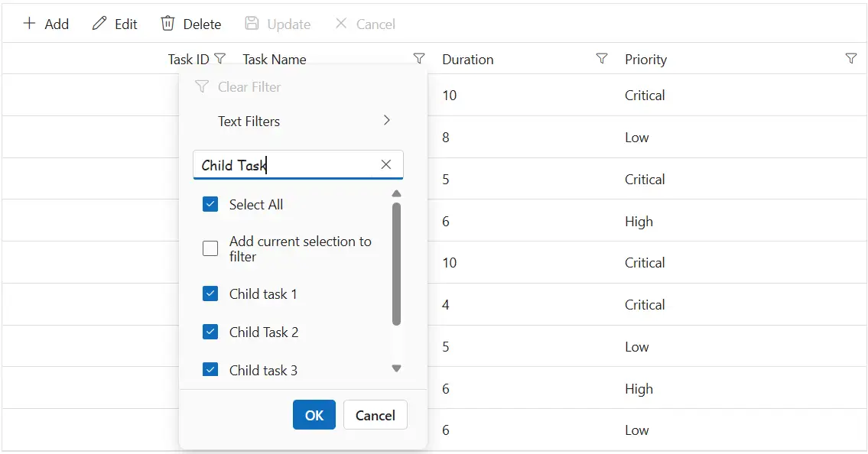This screenshot has height=454, width=868.
Task: Click the filter list scroll up arrow
Action: pyautogui.click(x=396, y=193)
